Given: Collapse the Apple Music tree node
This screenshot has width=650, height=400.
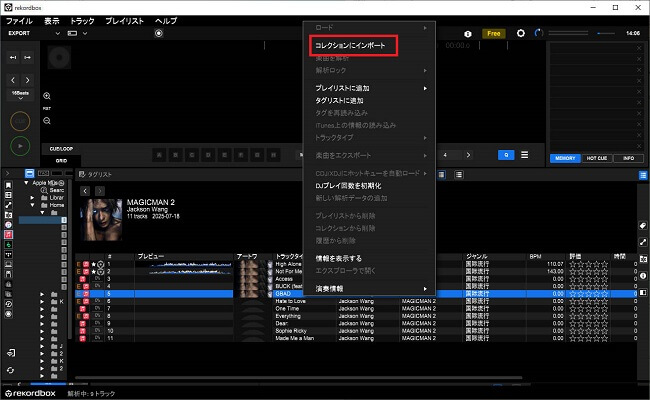Looking at the screenshot, I should (27, 183).
